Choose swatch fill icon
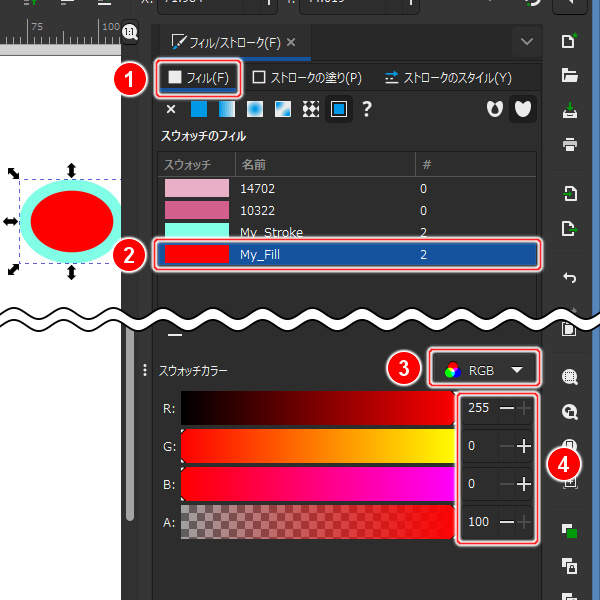Viewport: 600px width, 600px height. [x=339, y=109]
